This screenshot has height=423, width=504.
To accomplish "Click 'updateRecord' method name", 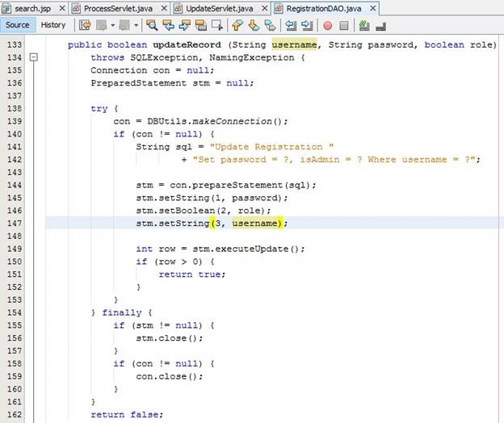I will (x=187, y=44).
